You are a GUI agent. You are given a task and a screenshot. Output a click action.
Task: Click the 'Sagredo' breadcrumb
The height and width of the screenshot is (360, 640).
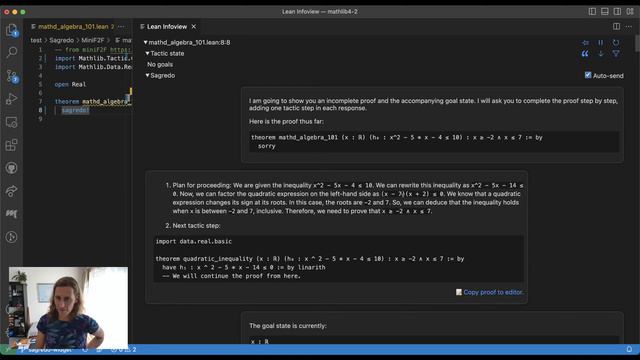pyautogui.click(x=62, y=40)
